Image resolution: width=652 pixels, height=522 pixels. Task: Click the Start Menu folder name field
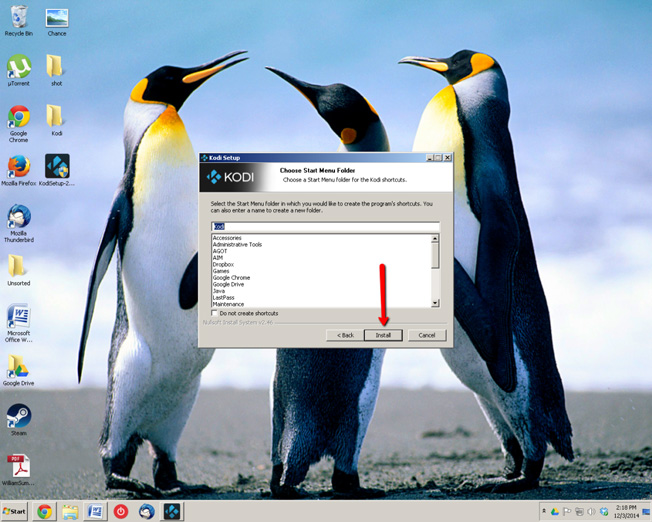(325, 226)
